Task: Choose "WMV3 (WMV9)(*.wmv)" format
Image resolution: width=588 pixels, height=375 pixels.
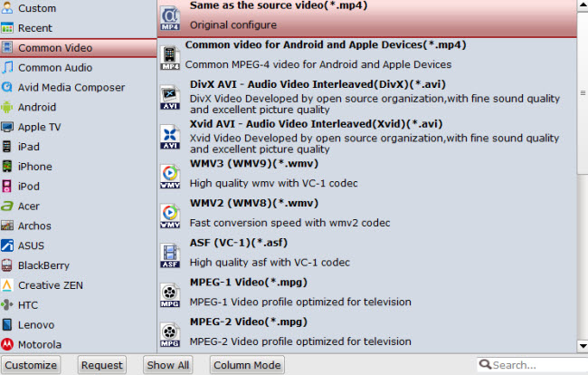Action: [367, 177]
